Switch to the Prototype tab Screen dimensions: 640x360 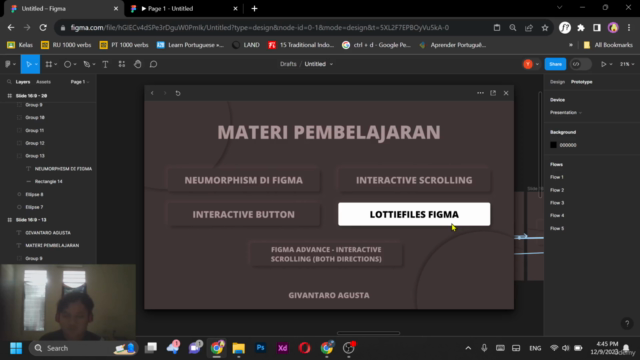(x=582, y=82)
